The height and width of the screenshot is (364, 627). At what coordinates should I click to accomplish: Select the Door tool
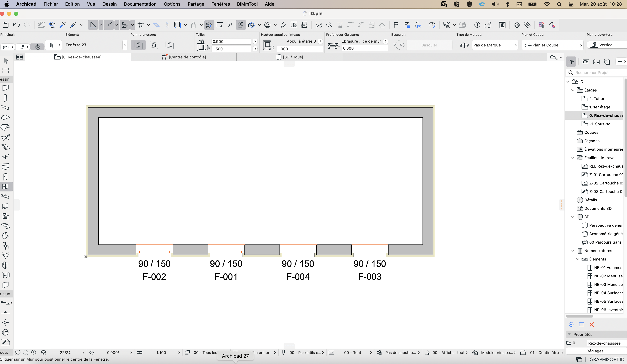(x=5, y=177)
